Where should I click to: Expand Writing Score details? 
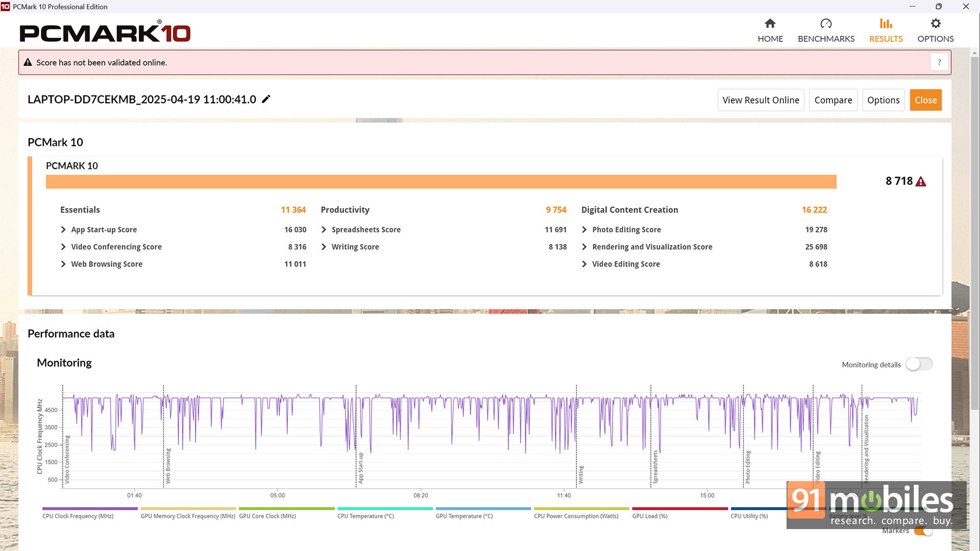tap(324, 247)
